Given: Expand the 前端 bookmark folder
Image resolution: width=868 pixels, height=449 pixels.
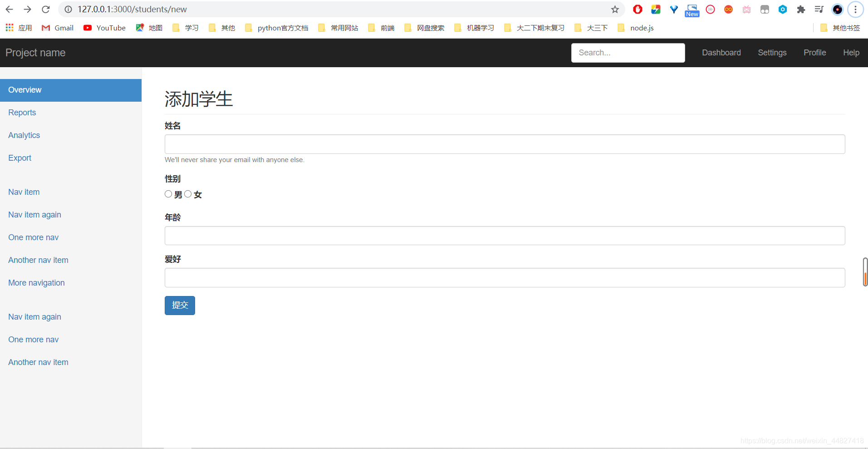Looking at the screenshot, I should (x=381, y=28).
